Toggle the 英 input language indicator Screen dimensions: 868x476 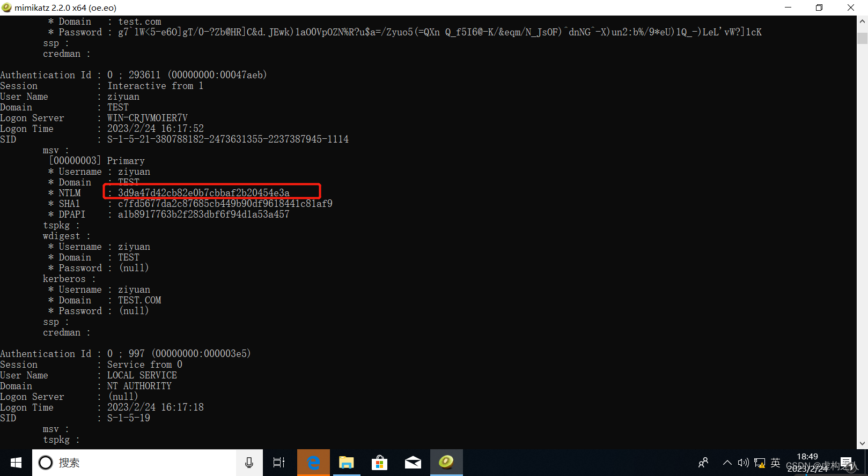tap(775, 463)
